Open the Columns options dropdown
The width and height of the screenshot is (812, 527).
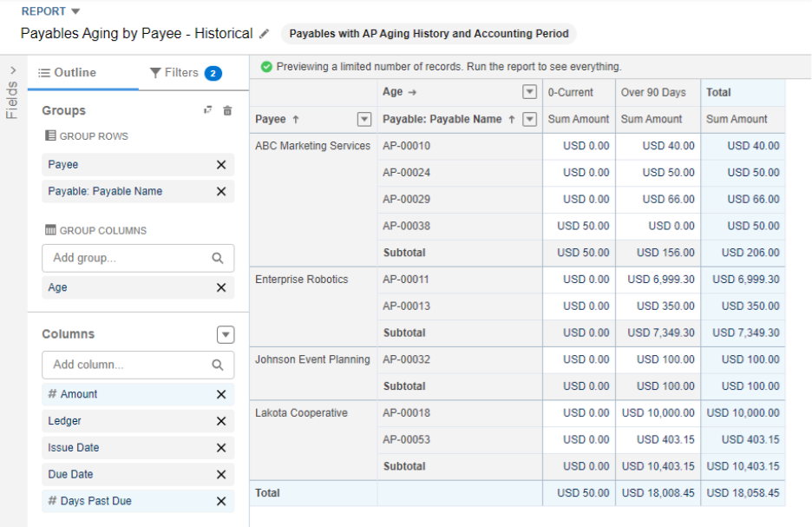[226, 335]
